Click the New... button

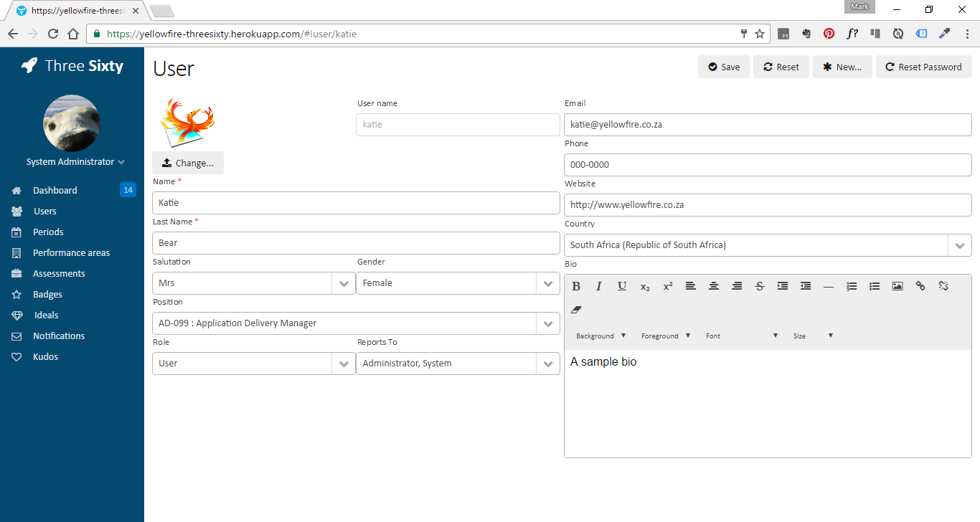pos(842,67)
